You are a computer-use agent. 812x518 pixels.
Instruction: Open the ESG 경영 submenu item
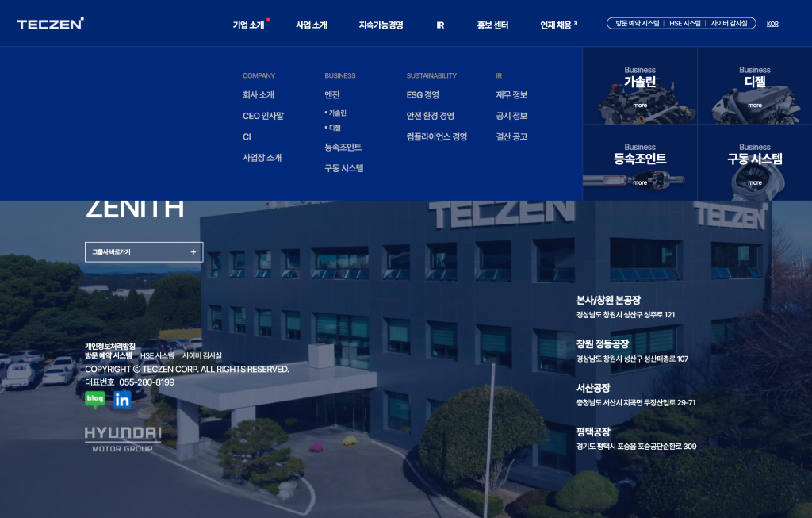click(x=423, y=95)
